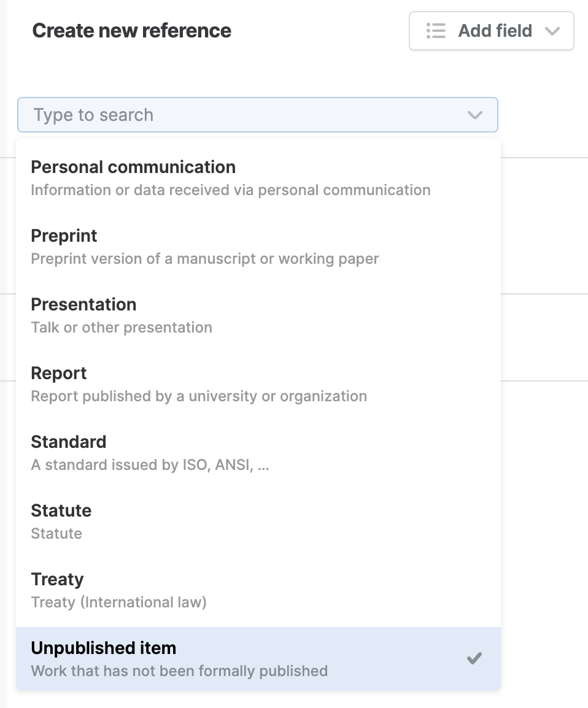
Task: Click the Type to search field
Action: 246,115
